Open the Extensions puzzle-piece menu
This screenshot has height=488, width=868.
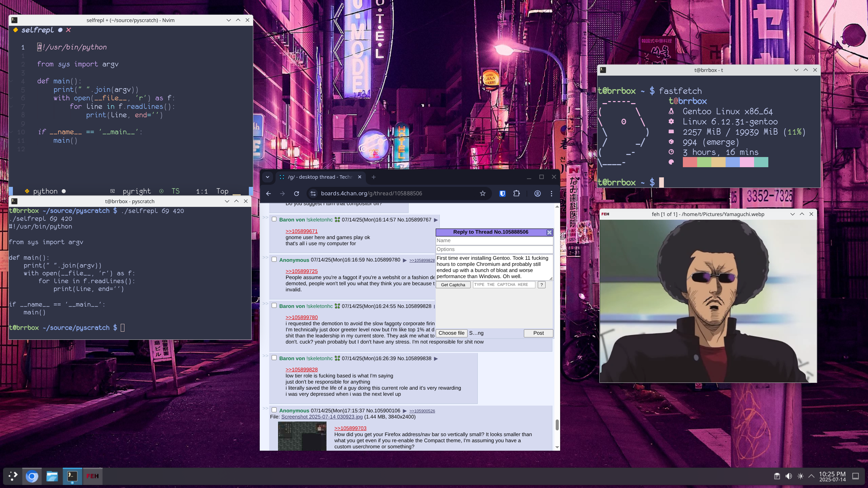516,193
